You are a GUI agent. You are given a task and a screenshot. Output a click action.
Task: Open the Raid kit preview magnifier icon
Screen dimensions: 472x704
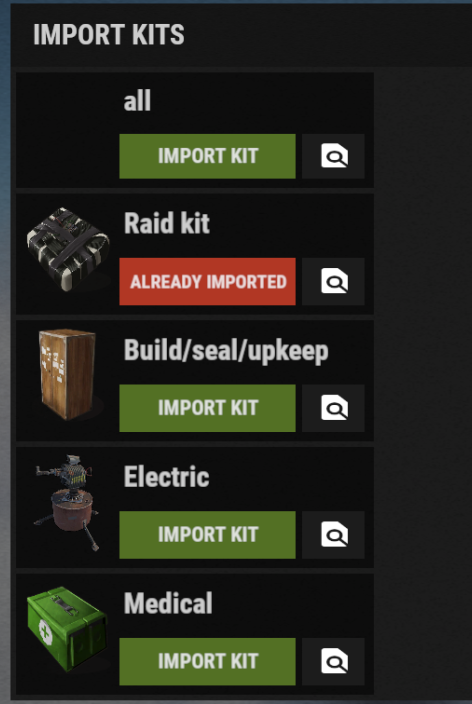point(333,282)
